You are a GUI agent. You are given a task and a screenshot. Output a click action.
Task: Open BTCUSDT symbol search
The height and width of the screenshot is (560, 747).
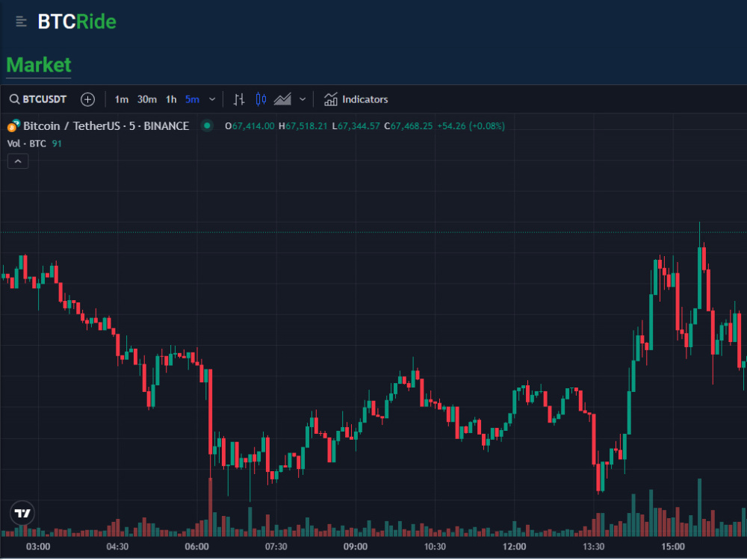[38, 99]
